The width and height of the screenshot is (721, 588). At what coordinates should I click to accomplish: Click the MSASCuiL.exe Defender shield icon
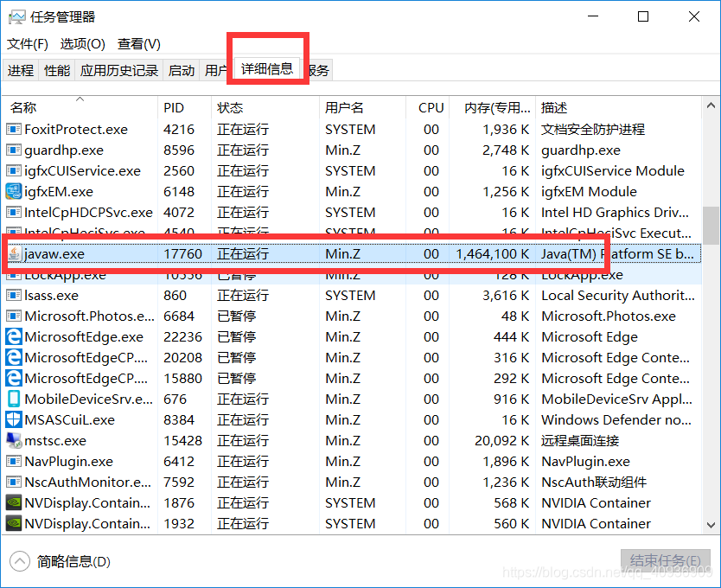[x=13, y=419]
